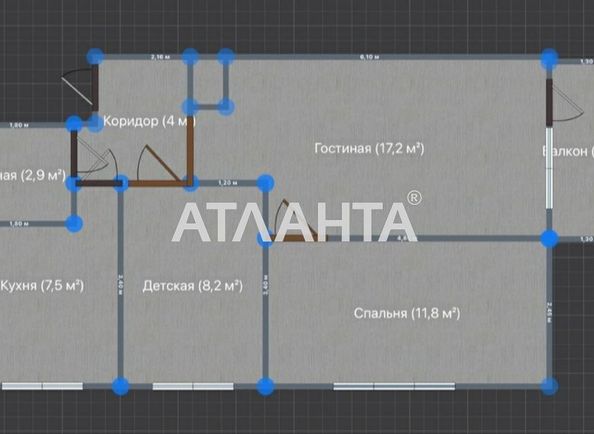Select the bottom-right corner handle of Спальня
This screenshot has height=434, width=594.
[549, 386]
